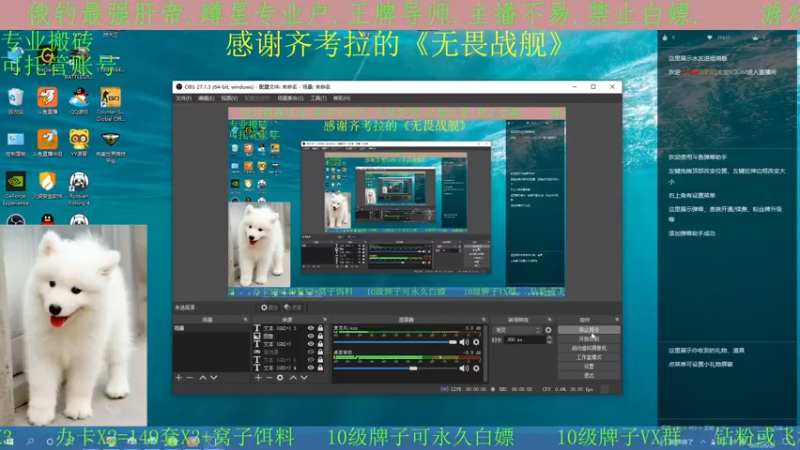Open the Russian Fishing 4 shortcut

[79, 189]
